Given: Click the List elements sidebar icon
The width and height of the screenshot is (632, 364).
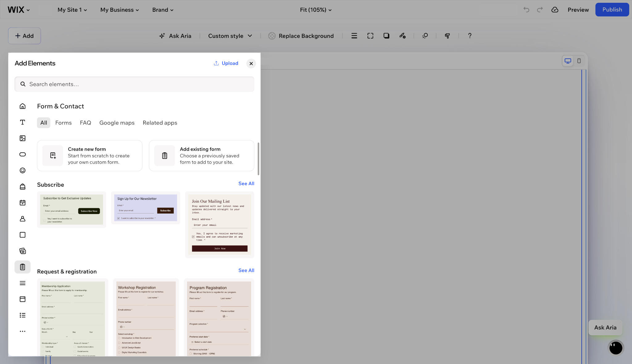Looking at the screenshot, I should [x=23, y=315].
